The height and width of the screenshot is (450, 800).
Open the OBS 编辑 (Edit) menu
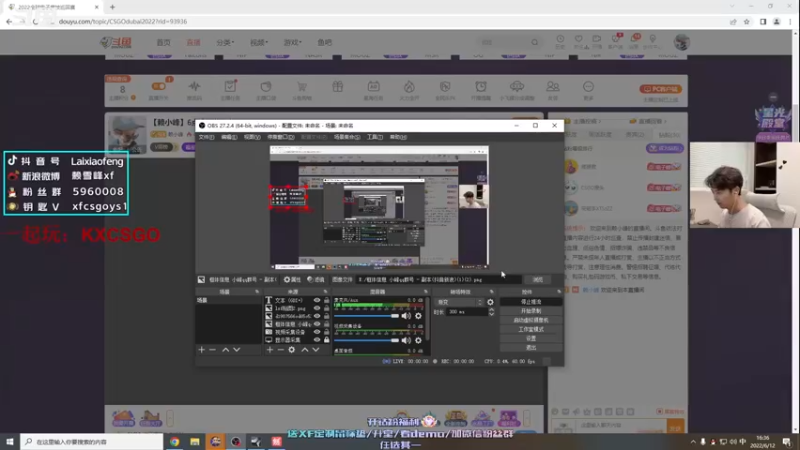[229, 137]
